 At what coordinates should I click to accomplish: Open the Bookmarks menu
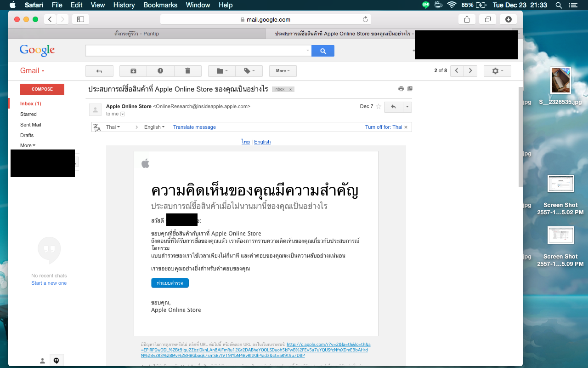[x=160, y=5]
